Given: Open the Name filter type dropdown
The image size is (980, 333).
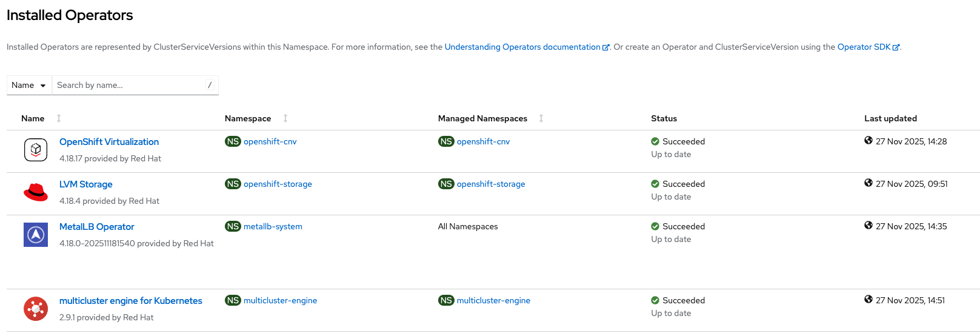Looking at the screenshot, I should point(29,86).
